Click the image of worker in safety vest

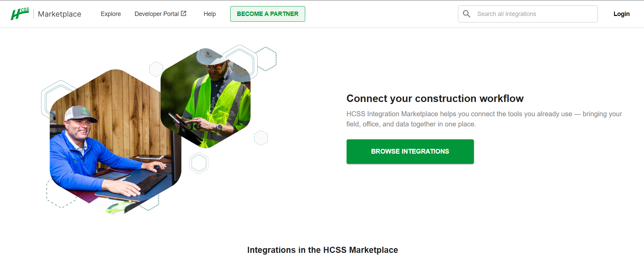click(205, 98)
